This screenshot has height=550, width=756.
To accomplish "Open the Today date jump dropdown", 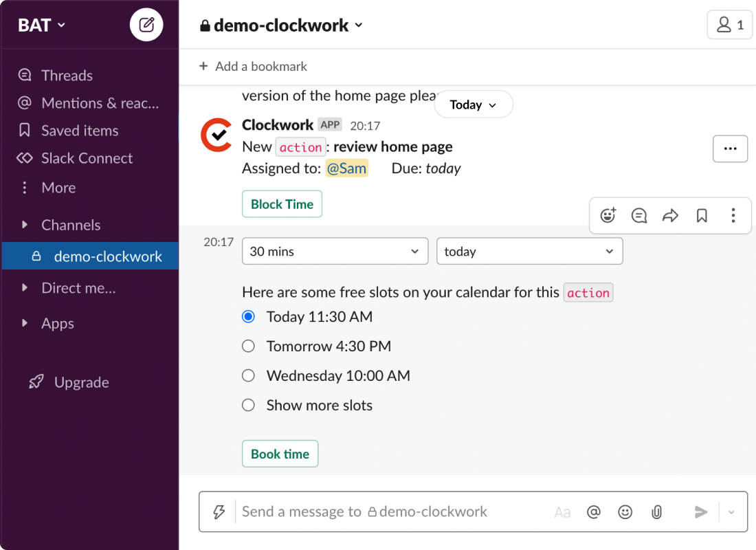I will point(473,104).
